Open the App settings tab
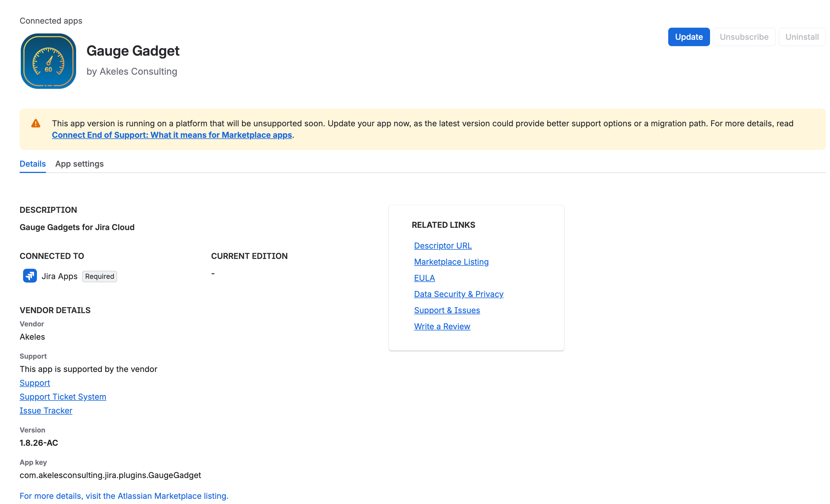The height and width of the screenshot is (504, 830). pyautogui.click(x=80, y=164)
